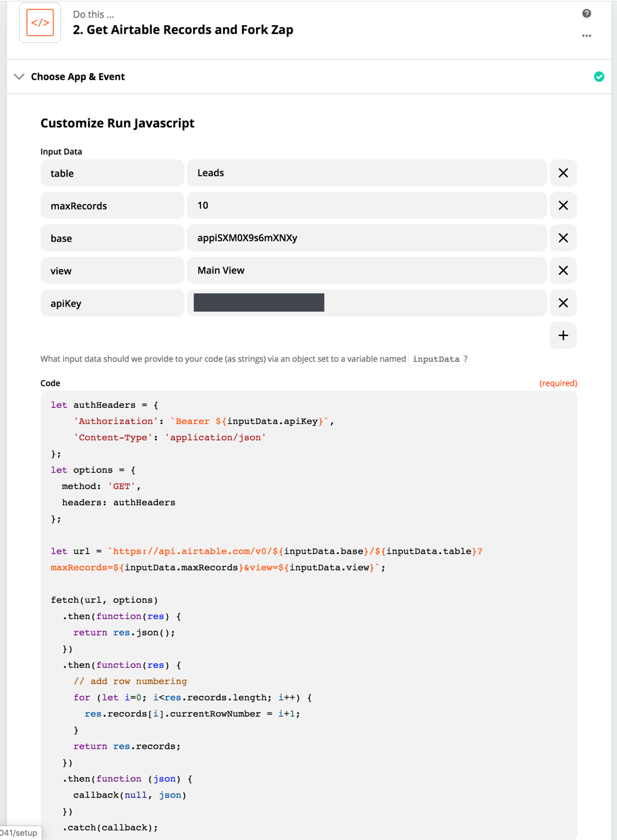Collapse the Choose App & Event section
The height and width of the screenshot is (840, 617).
point(19,77)
